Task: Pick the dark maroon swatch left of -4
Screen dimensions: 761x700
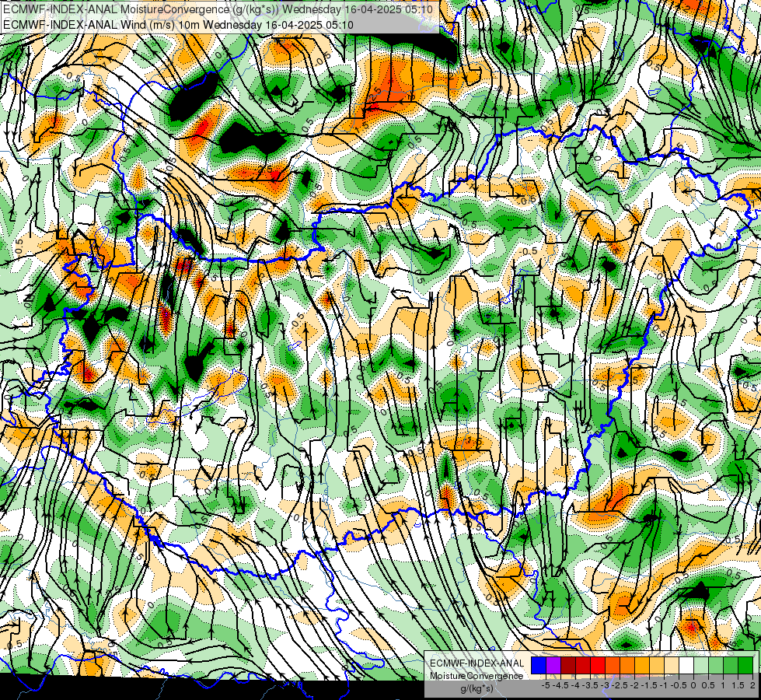Action: coord(568,666)
